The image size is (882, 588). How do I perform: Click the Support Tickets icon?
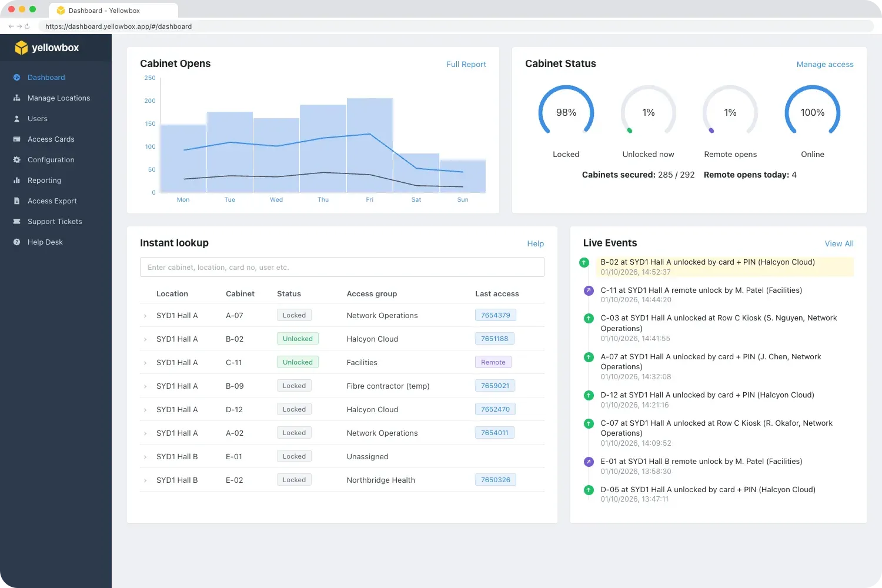[16, 222]
